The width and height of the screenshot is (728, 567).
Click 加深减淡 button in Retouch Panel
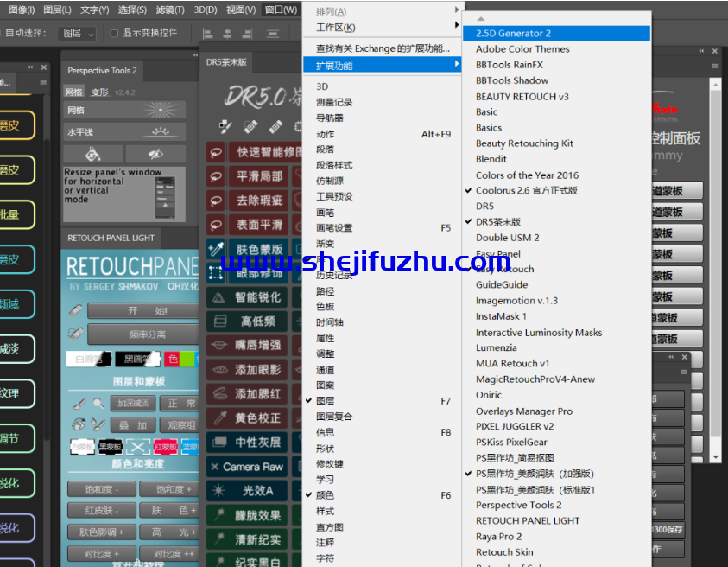pos(133,404)
